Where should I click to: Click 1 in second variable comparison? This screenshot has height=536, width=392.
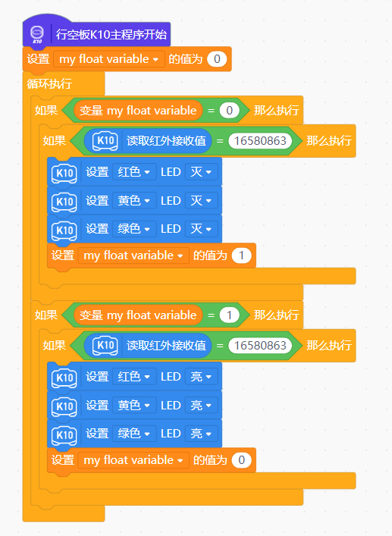(229, 315)
